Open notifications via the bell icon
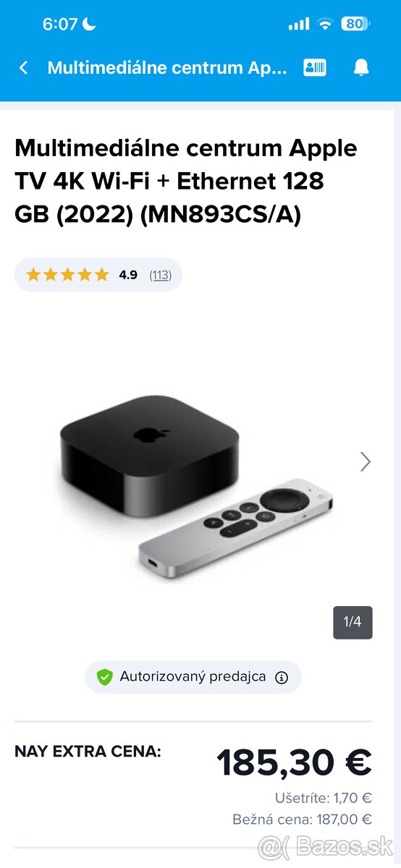 361,68
